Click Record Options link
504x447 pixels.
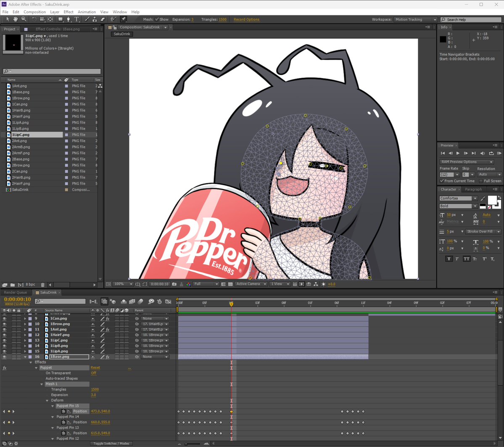tap(246, 19)
